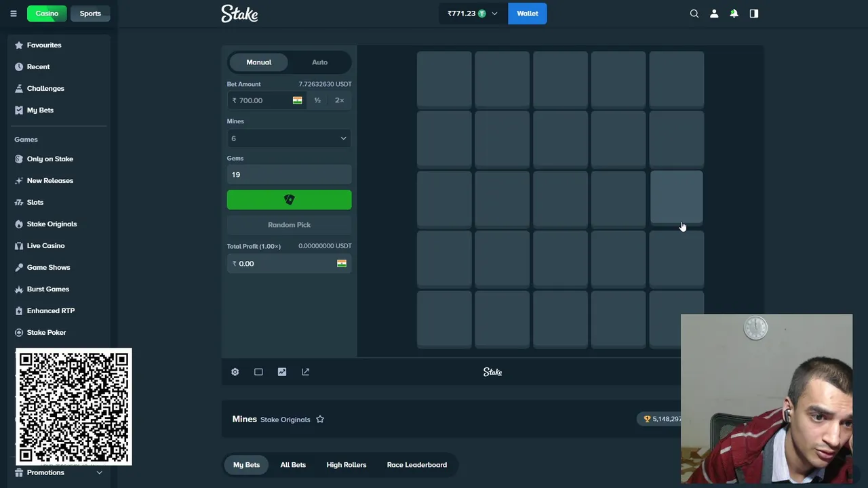868x488 pixels.
Task: Select the Sports mode button
Action: (x=90, y=14)
